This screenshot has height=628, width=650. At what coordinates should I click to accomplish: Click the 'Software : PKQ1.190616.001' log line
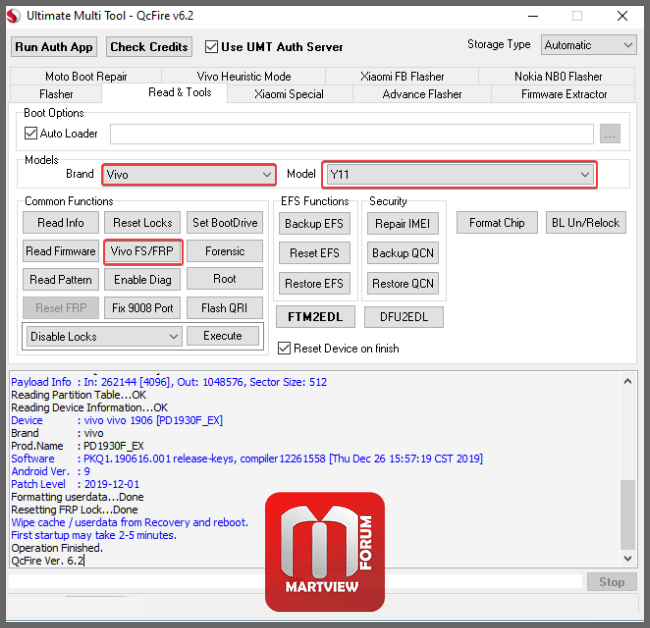coord(247,459)
